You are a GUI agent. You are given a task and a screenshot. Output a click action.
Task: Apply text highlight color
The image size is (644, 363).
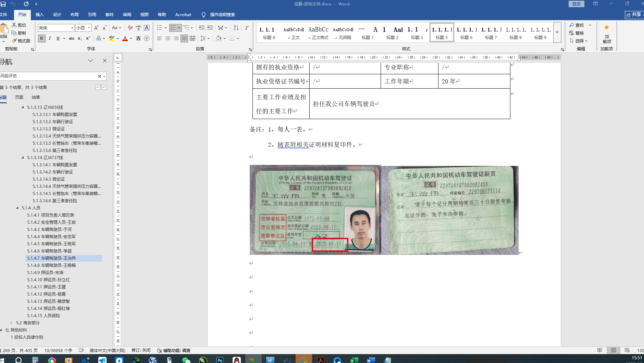[111, 38]
